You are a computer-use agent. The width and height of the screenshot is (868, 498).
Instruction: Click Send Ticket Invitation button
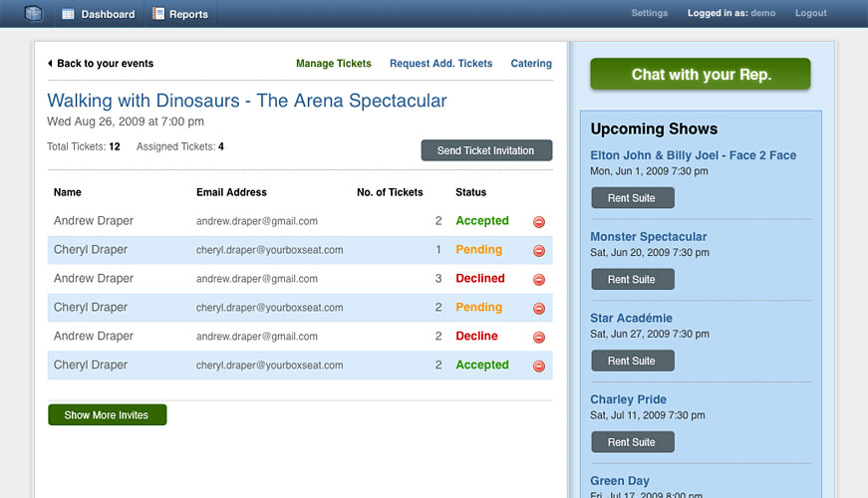pyautogui.click(x=486, y=150)
